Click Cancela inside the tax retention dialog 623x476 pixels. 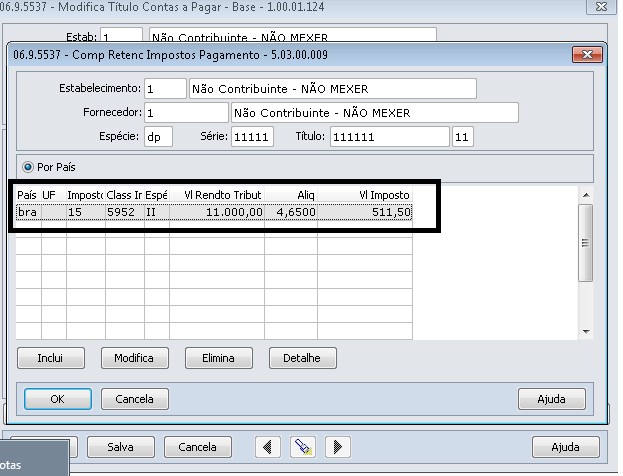(135, 399)
